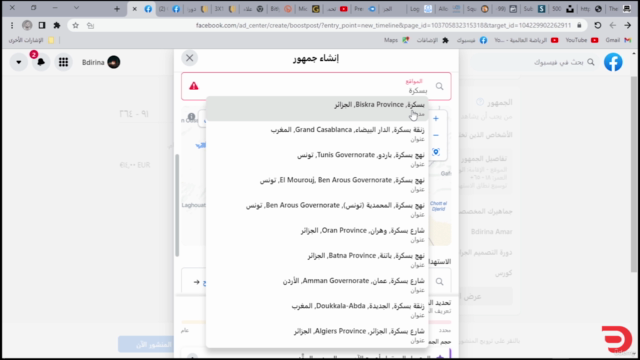Switch to the Mic browser tab
The width and height of the screenshot is (640, 360).
(x=309, y=9)
